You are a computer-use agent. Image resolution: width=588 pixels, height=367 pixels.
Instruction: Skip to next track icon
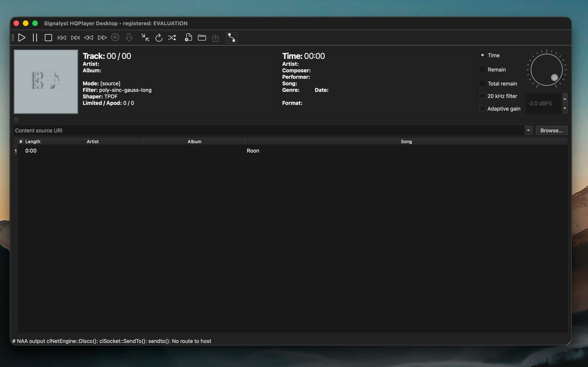click(75, 38)
